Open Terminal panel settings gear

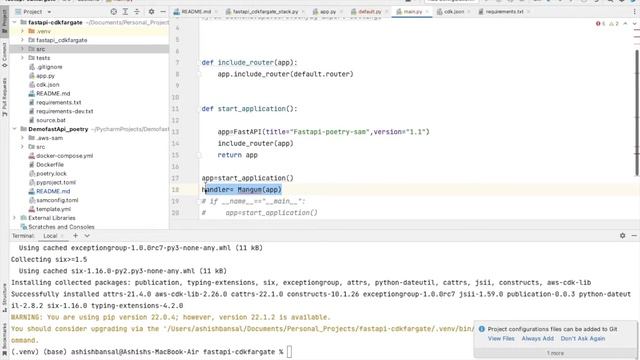click(622, 236)
